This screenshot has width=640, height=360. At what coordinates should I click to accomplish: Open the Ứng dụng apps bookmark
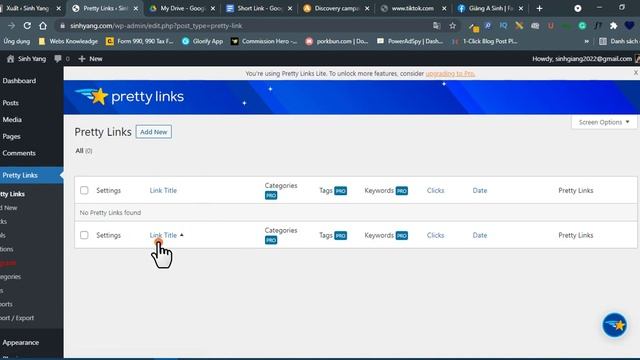point(17,41)
